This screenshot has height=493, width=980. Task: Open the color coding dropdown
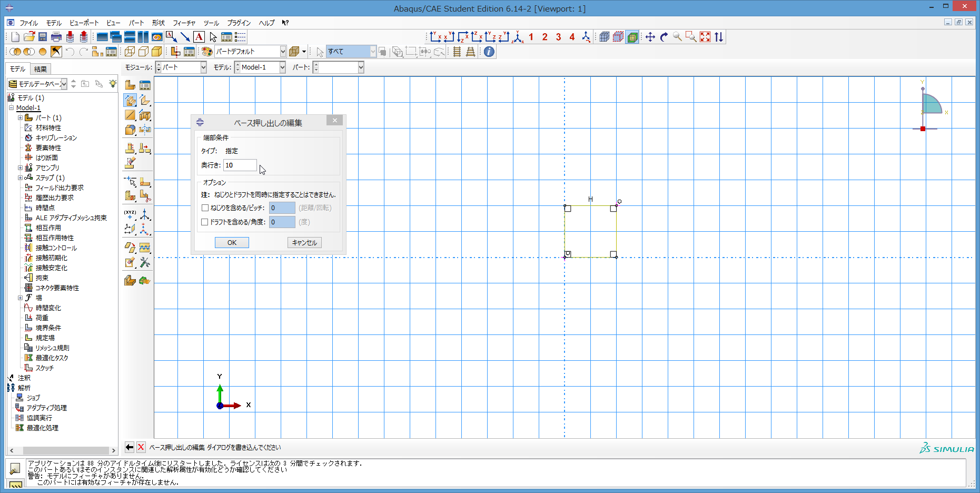(283, 52)
